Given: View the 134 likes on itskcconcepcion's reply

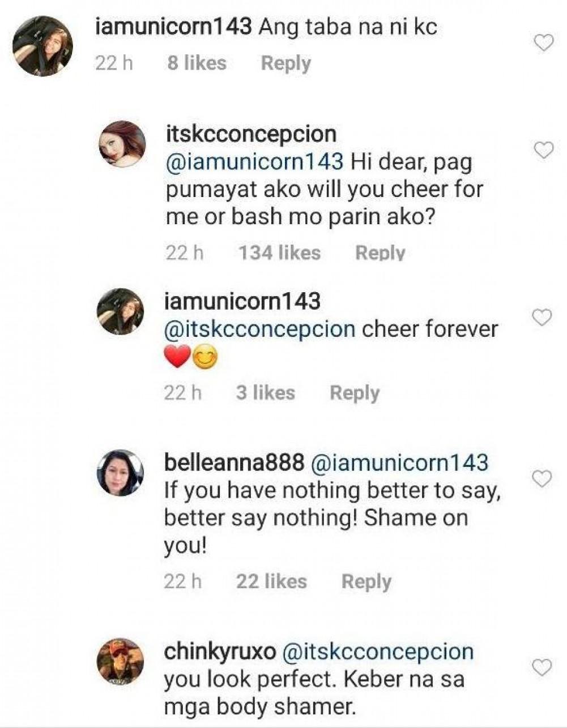Looking at the screenshot, I should (x=279, y=252).
